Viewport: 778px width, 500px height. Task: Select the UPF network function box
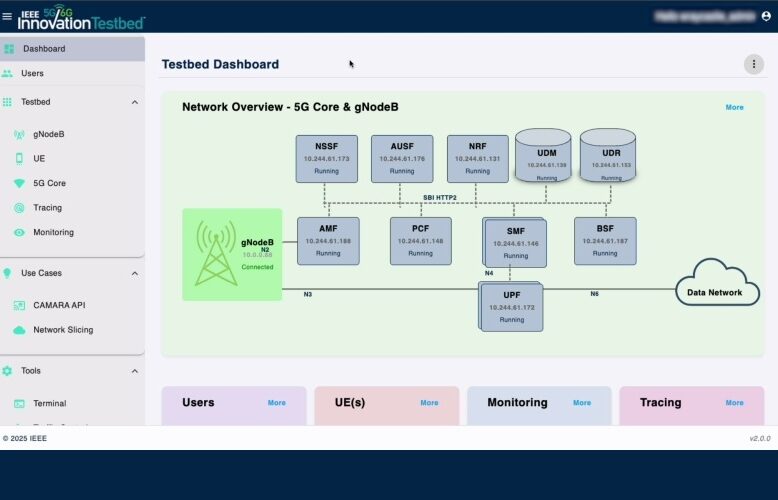click(511, 307)
